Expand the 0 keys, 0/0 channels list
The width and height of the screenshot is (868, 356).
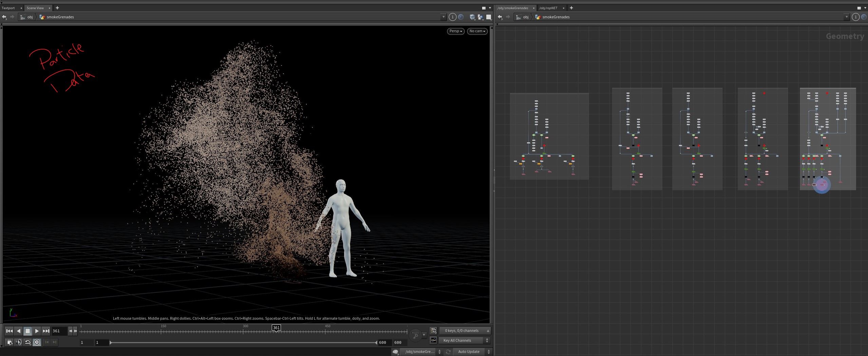coord(465,331)
